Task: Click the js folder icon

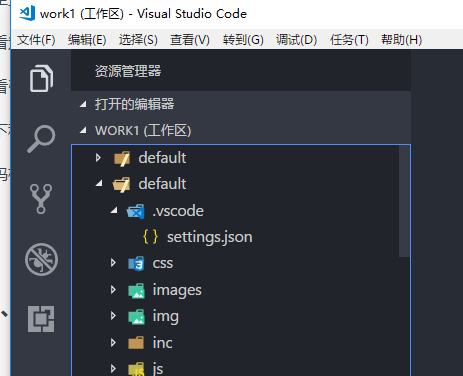Action: point(136,369)
